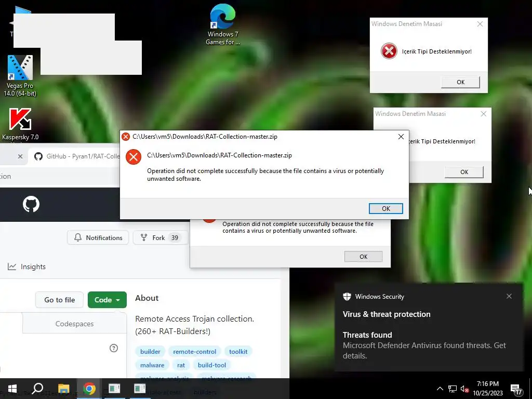Screen dimensions: 532x399
Task: Click the Fork button with count 39
Action: (160, 237)
